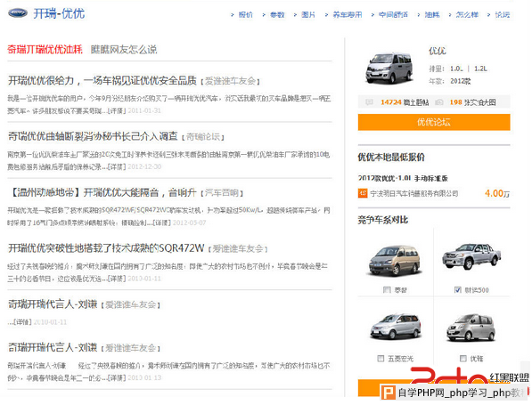The image size is (532, 405).
Task: Click the 五菱宏光 car image
Action: [396, 326]
